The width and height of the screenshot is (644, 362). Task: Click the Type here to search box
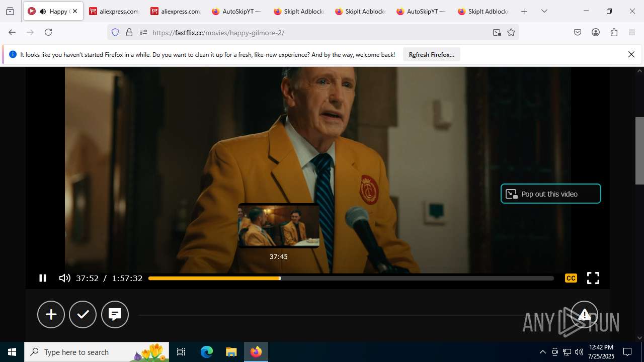pos(97,352)
